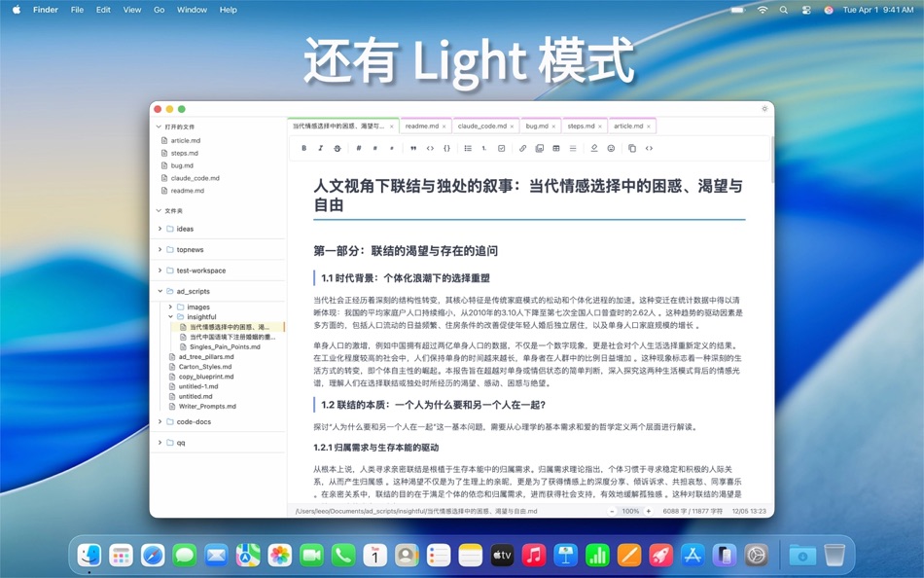Insert a level-three heading (smallest # icon)

[x=391, y=149]
